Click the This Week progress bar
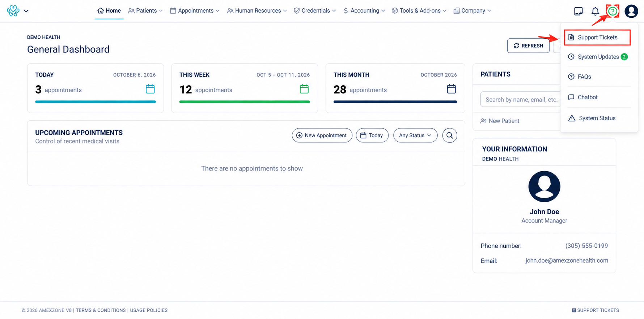The width and height of the screenshot is (644, 319). (245, 102)
